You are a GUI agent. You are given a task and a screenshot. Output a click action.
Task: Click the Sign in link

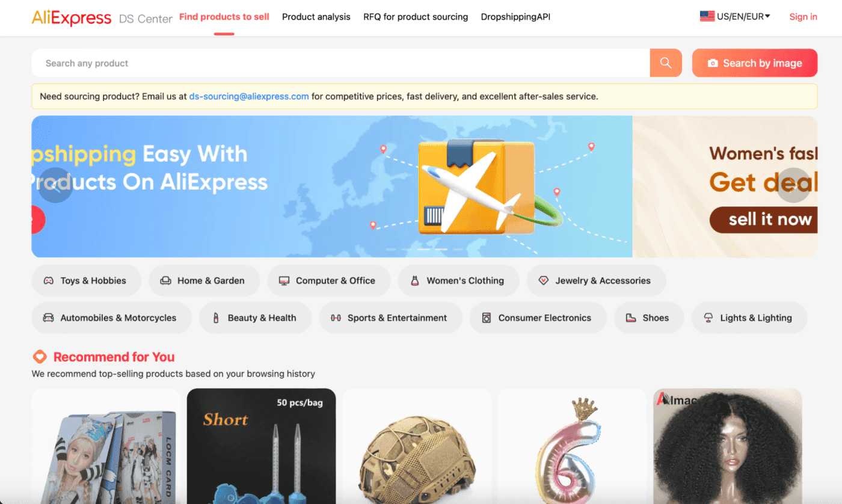point(803,17)
